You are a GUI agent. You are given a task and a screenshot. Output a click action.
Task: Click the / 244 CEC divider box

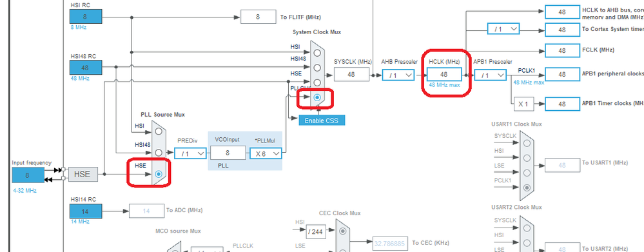point(315,232)
